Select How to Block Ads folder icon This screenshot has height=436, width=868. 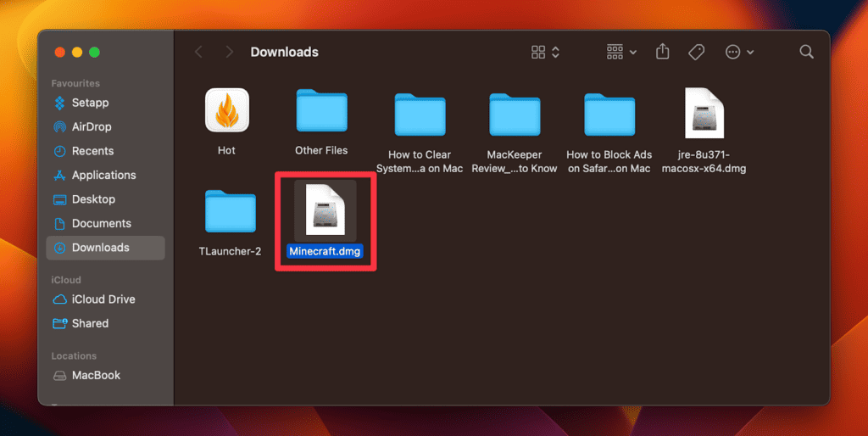pyautogui.click(x=609, y=115)
